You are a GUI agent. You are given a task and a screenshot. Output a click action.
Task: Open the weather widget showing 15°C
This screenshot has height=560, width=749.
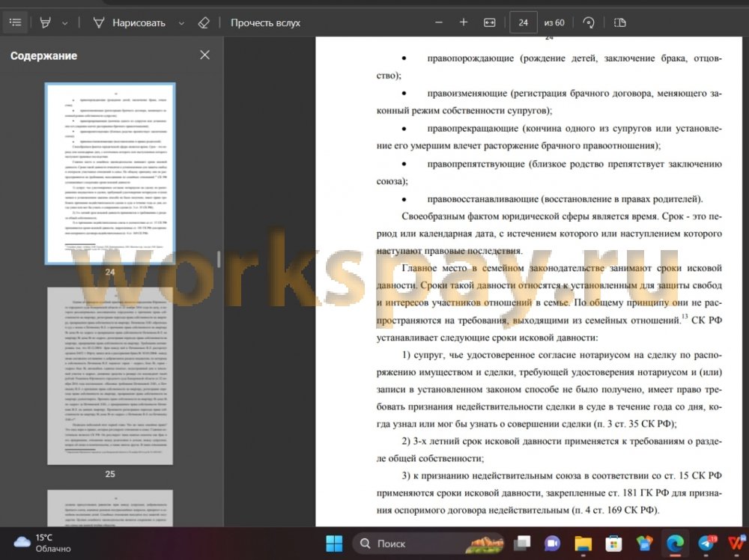(43, 544)
